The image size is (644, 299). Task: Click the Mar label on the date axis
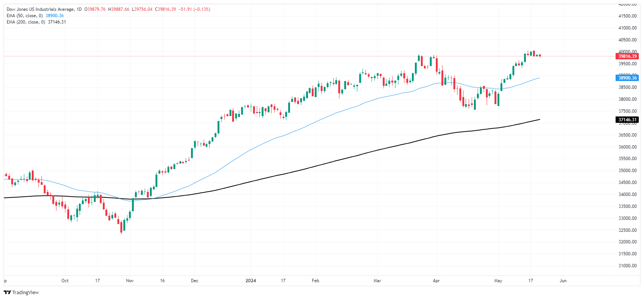(377, 281)
